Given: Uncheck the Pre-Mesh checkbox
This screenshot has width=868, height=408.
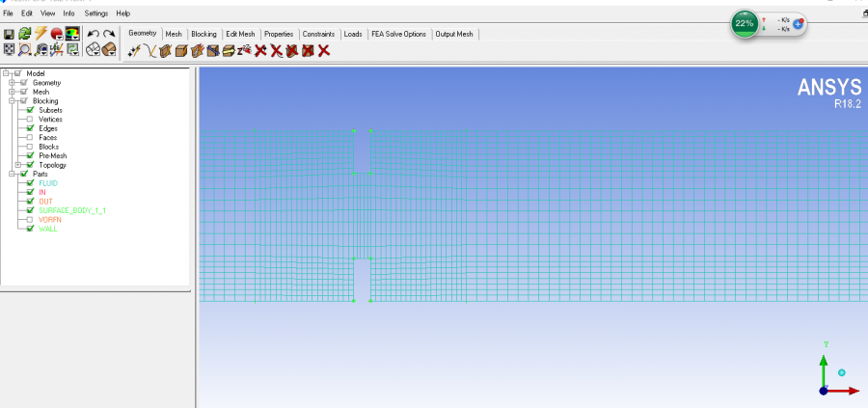Looking at the screenshot, I should pos(30,155).
